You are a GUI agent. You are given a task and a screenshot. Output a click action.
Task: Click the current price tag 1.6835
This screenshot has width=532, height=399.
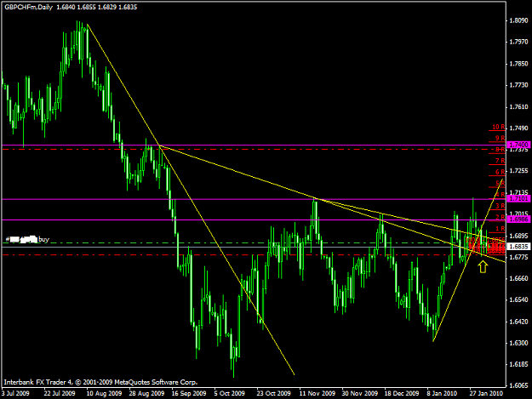click(x=518, y=247)
